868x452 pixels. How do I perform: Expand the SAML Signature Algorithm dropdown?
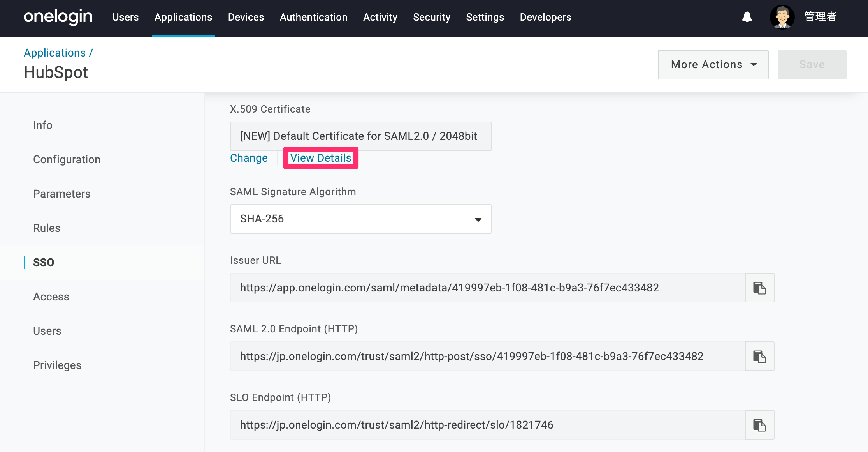point(361,219)
